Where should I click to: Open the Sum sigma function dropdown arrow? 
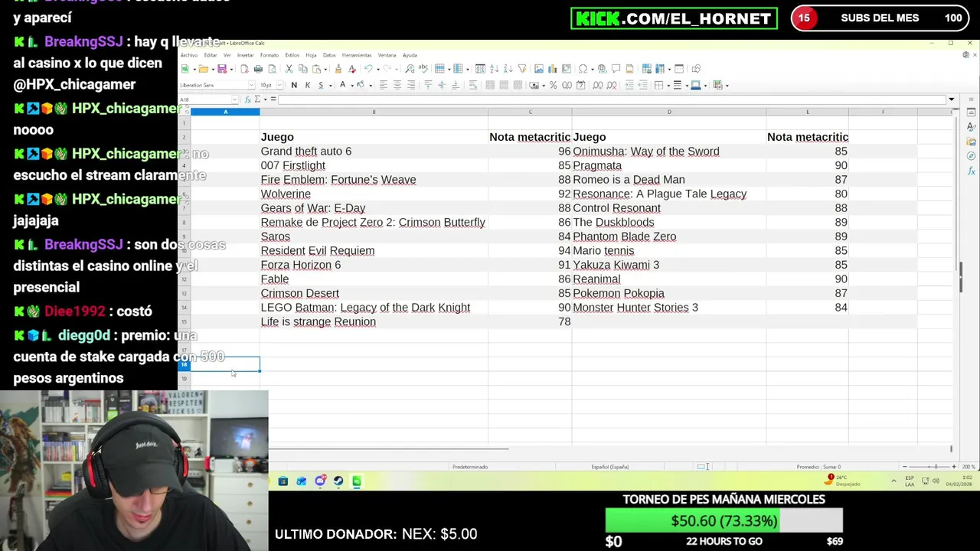265,99
